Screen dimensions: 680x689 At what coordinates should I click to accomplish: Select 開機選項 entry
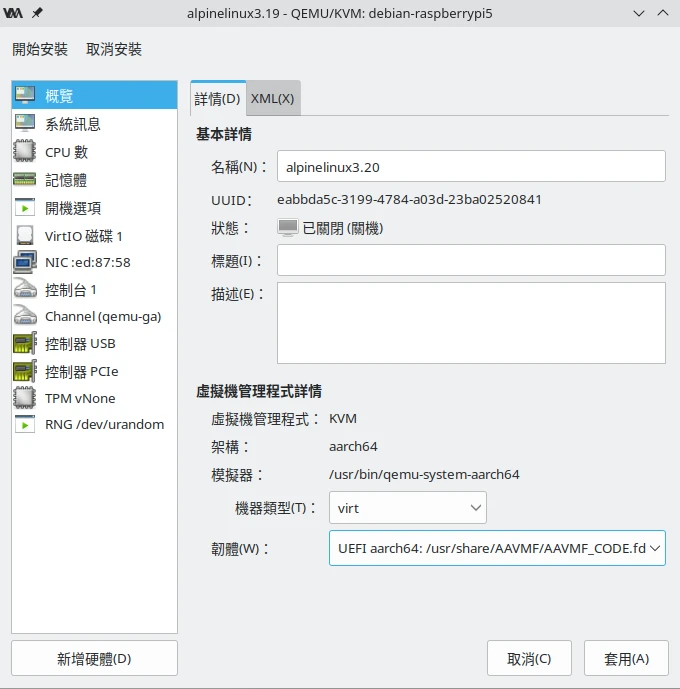pyautogui.click(x=94, y=207)
